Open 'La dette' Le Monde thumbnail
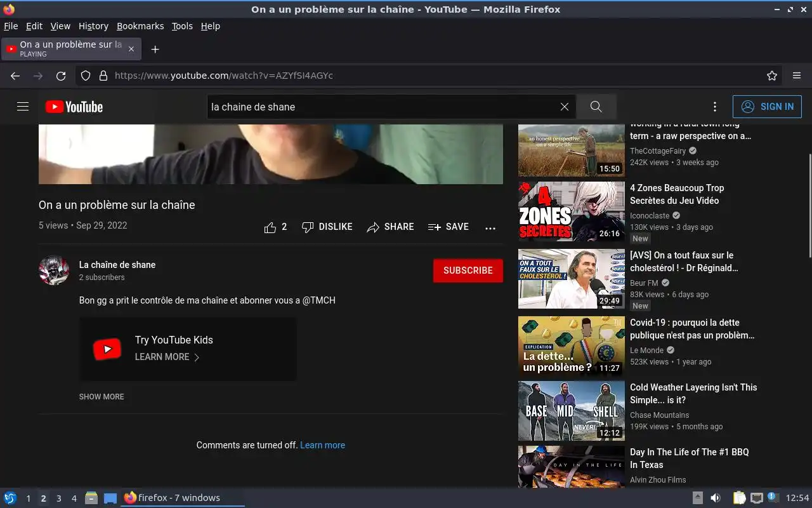 pos(572,346)
